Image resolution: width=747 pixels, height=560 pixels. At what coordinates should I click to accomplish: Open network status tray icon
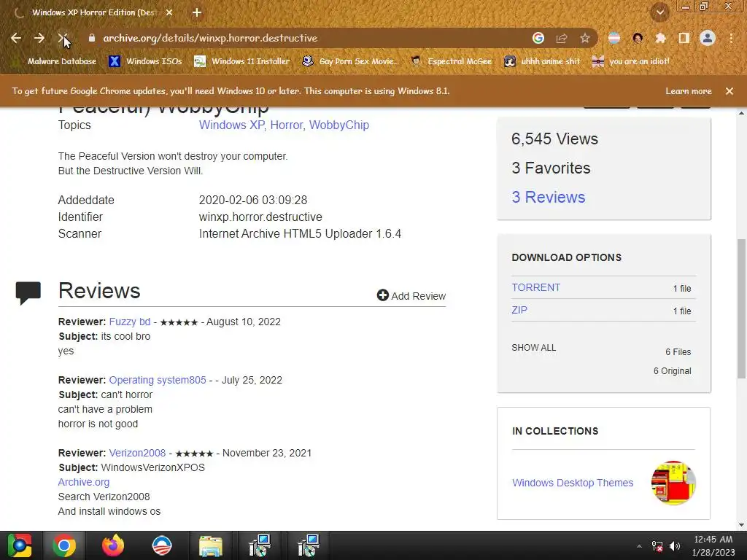coord(657,546)
